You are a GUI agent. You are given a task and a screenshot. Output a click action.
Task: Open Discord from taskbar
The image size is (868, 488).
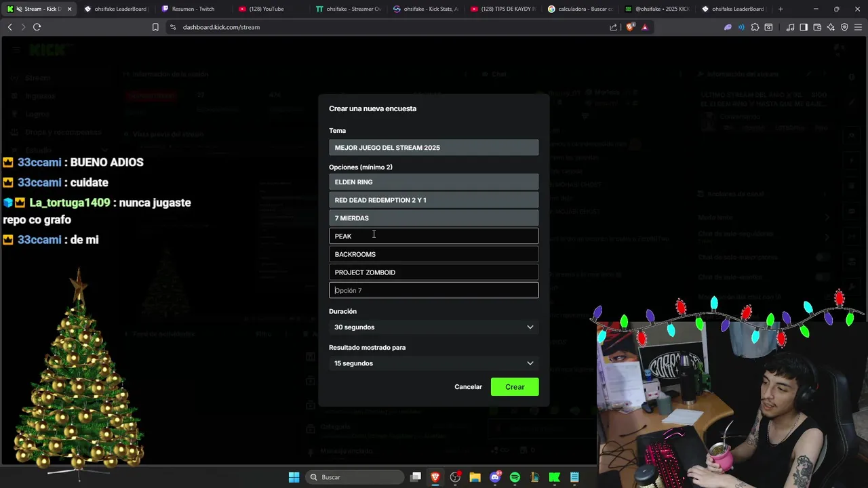click(x=495, y=477)
